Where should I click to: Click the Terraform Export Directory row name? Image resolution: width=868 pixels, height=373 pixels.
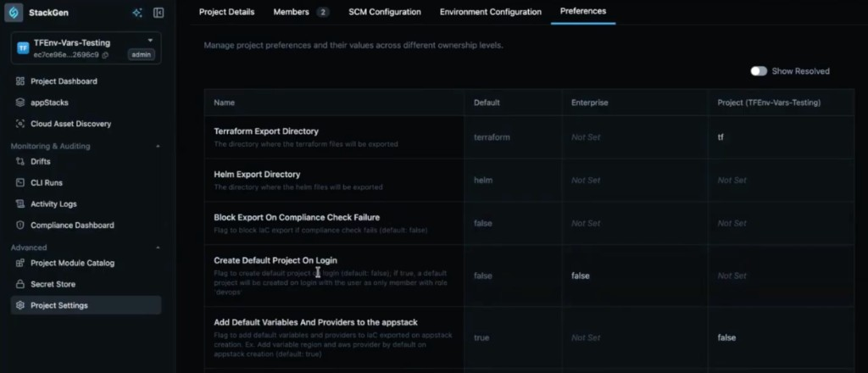266,131
